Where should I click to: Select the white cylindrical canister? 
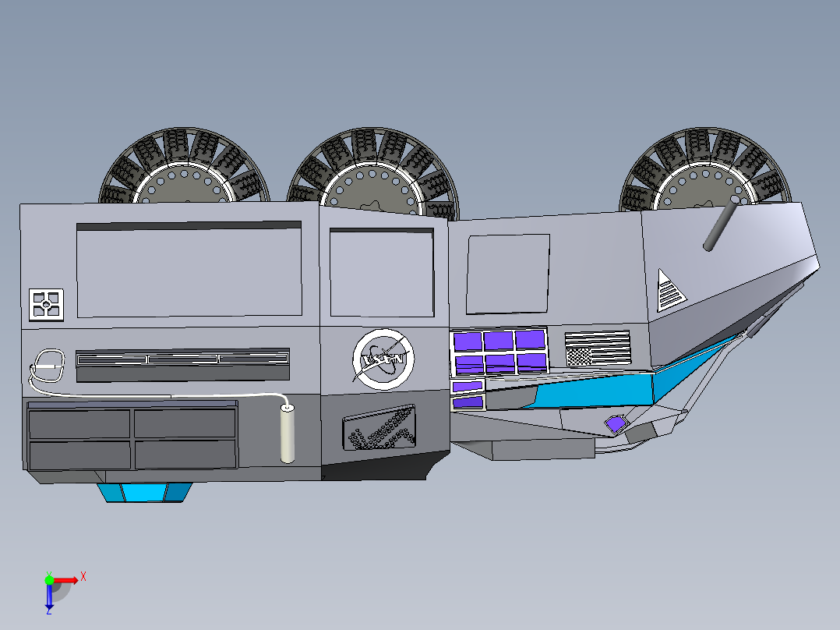pos(288,434)
